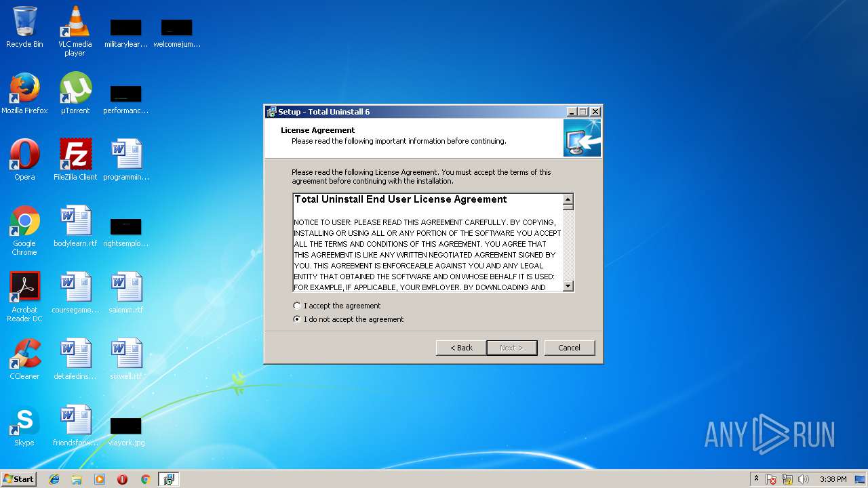Show hidden tray icons arrow
Screen dimensions: 868x488
(x=756, y=479)
